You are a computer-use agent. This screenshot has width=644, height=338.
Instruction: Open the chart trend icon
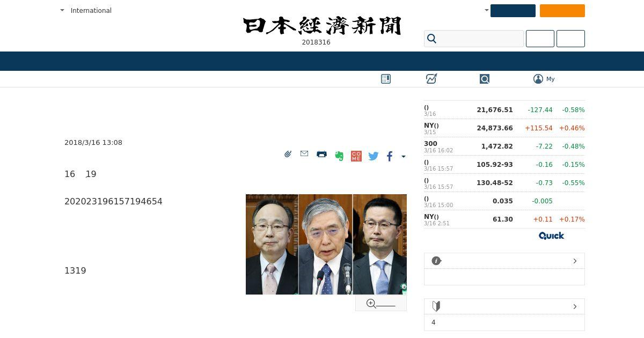tap(431, 79)
